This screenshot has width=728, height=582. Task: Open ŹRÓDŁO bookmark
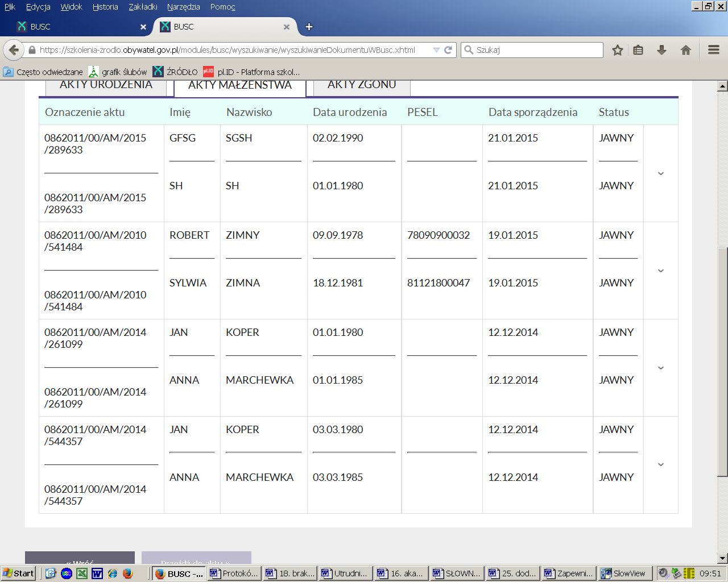tap(175, 72)
